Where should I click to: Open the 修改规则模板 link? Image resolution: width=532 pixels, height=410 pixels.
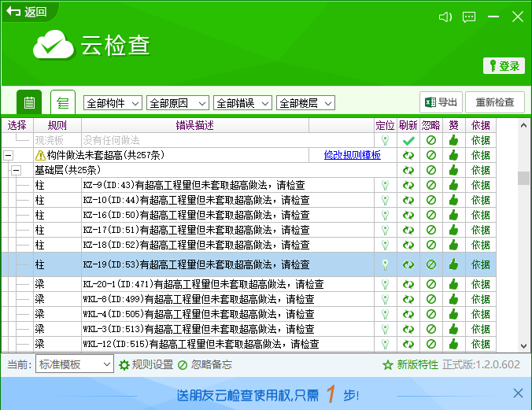[353, 155]
